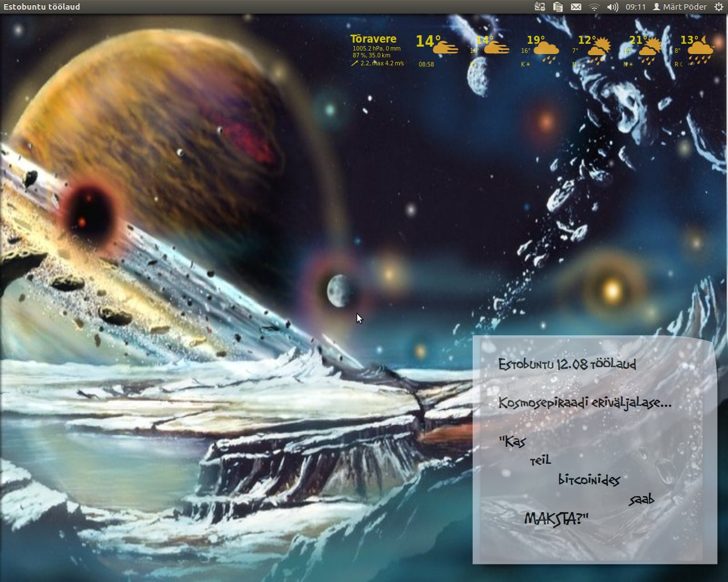Click the current 14° foggy weather icon

pyautogui.click(x=446, y=47)
